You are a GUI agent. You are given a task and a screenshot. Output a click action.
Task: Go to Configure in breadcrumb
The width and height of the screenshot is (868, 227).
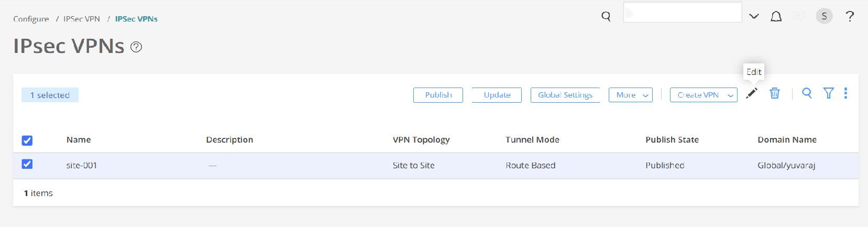pos(31,19)
